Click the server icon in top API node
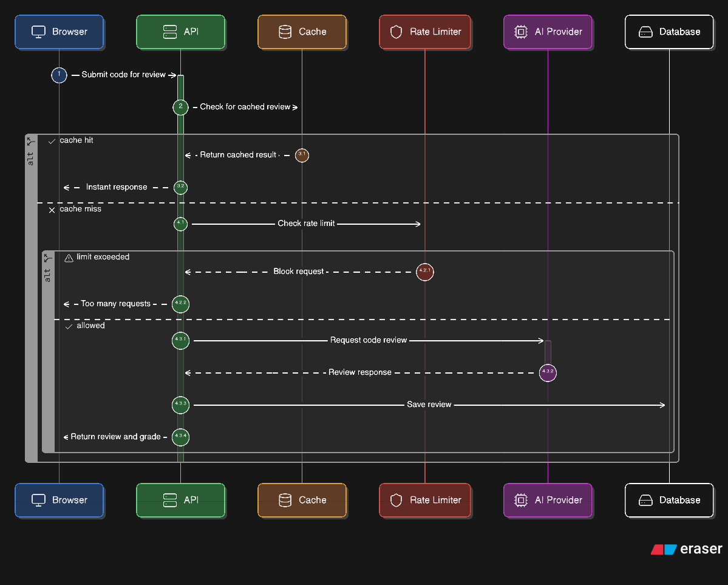This screenshot has width=728, height=585. pos(170,32)
